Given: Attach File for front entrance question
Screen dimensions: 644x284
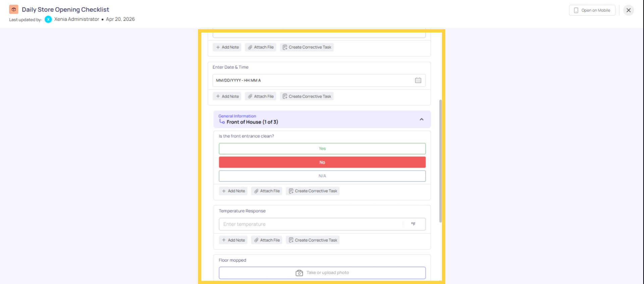Looking at the screenshot, I should (x=267, y=191).
